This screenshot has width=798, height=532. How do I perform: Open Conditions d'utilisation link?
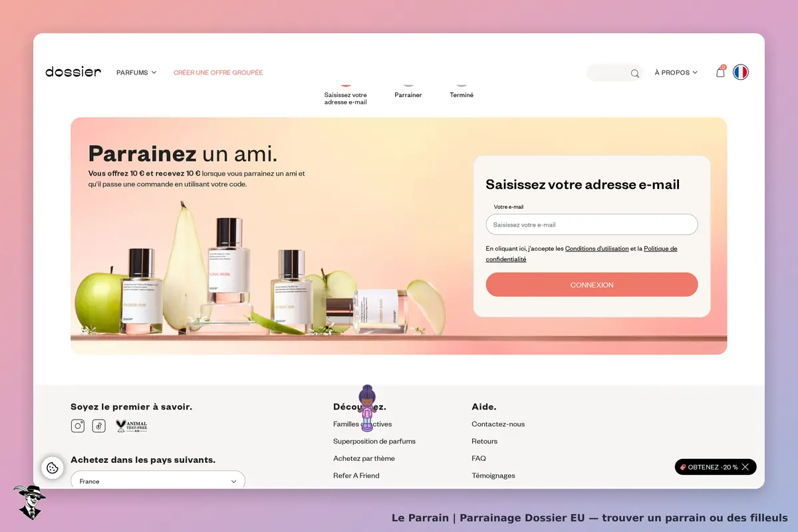pyautogui.click(x=597, y=249)
